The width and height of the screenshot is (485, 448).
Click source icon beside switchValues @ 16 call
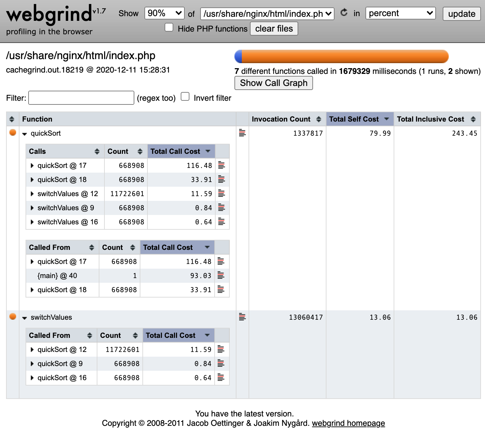click(x=221, y=222)
